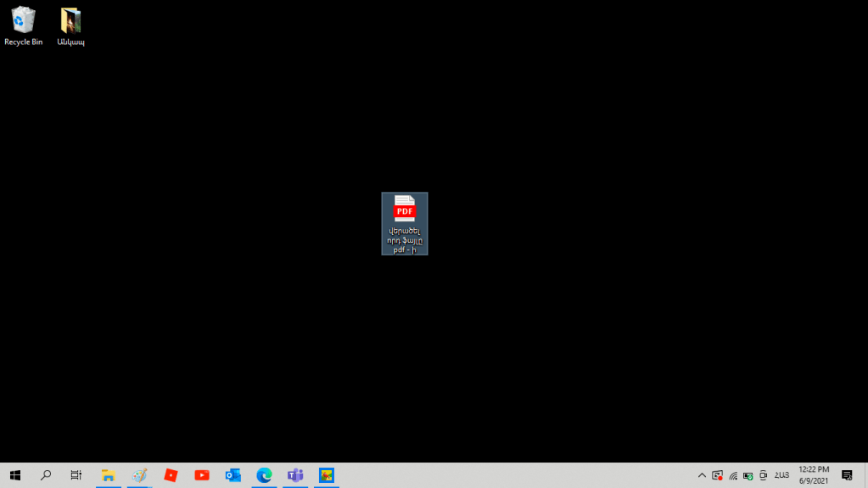Viewport: 868px width, 488px height.
Task: Select the PDF file on the desktop
Action: click(405, 222)
